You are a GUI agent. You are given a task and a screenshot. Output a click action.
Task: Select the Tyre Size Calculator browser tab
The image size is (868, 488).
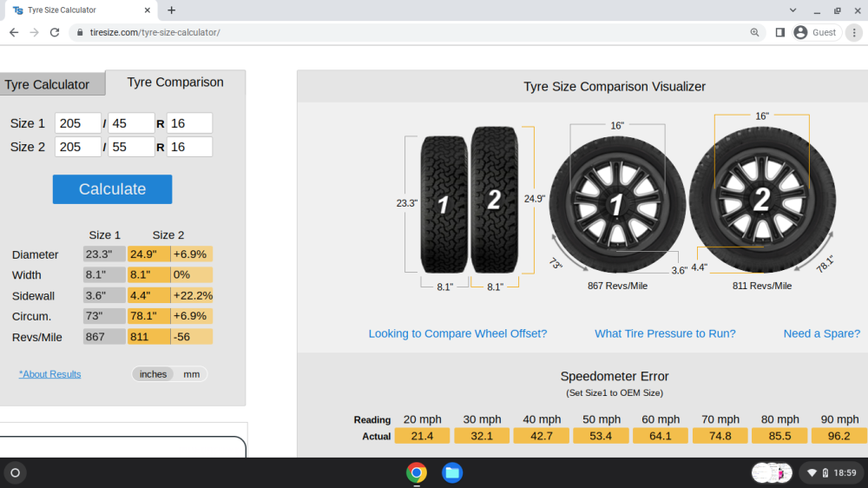click(x=82, y=10)
